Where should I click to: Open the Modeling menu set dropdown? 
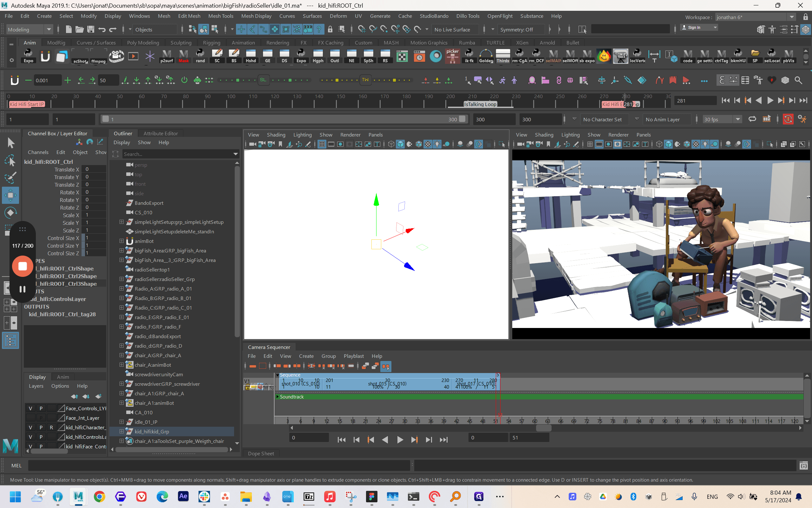pos(30,30)
